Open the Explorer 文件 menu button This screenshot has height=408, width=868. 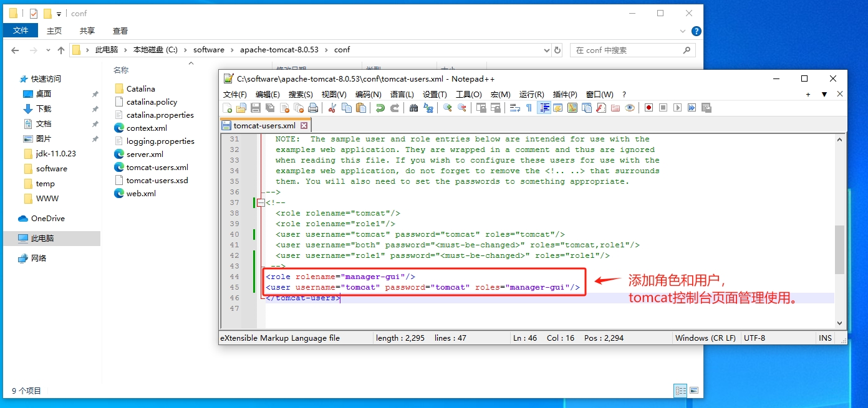click(21, 31)
